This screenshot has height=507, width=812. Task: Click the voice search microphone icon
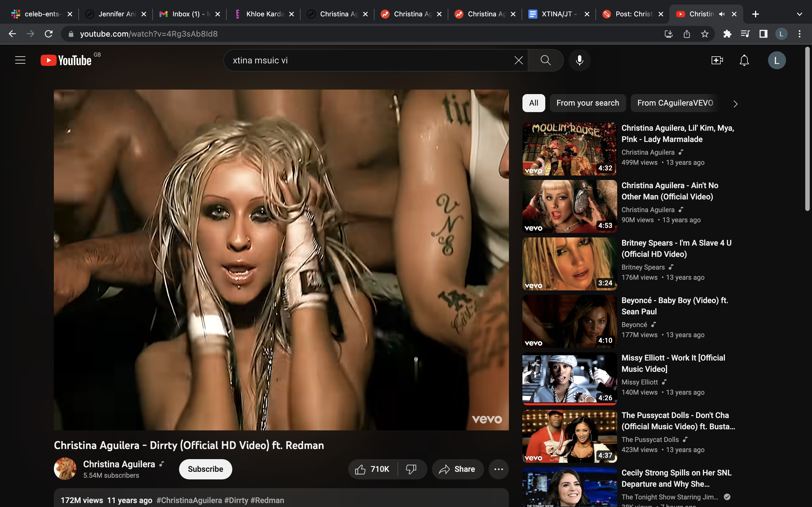coord(579,60)
